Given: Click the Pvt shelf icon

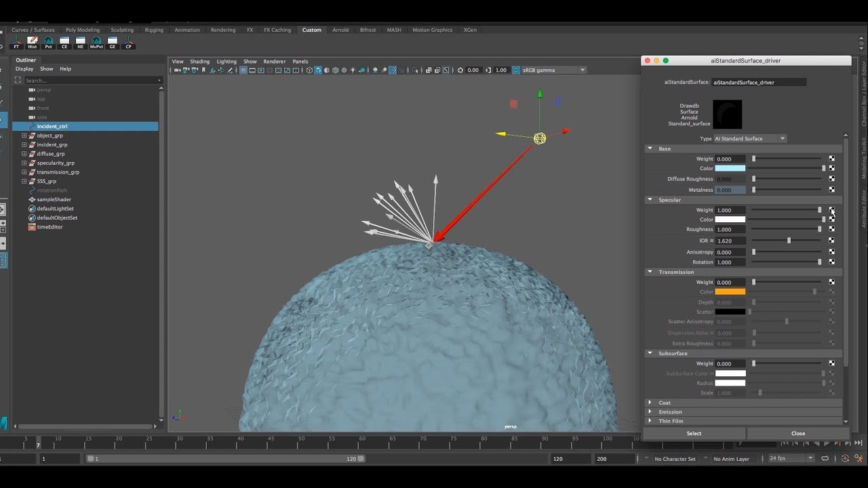Looking at the screenshot, I should tap(49, 43).
